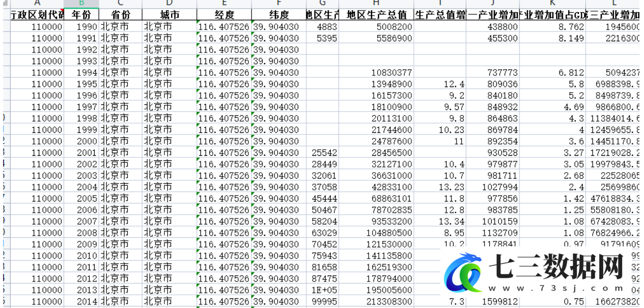Select column G value 37058
Screen dimensions: 644x308
322,187
